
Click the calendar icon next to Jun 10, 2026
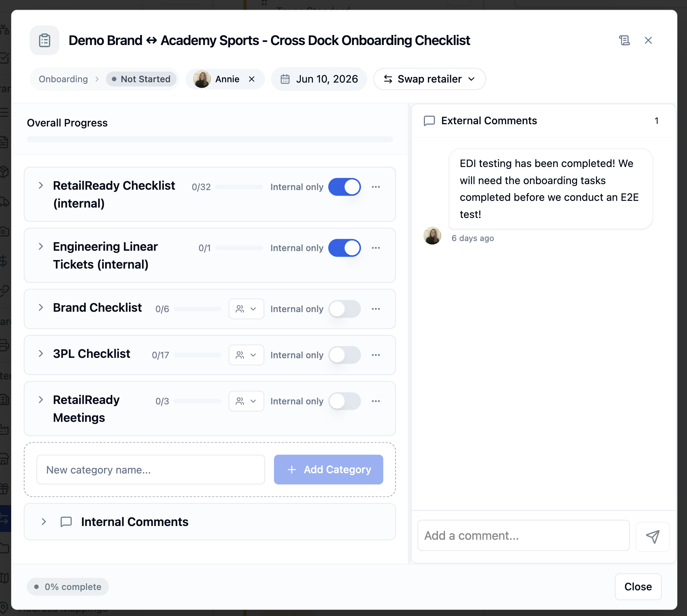(x=285, y=79)
